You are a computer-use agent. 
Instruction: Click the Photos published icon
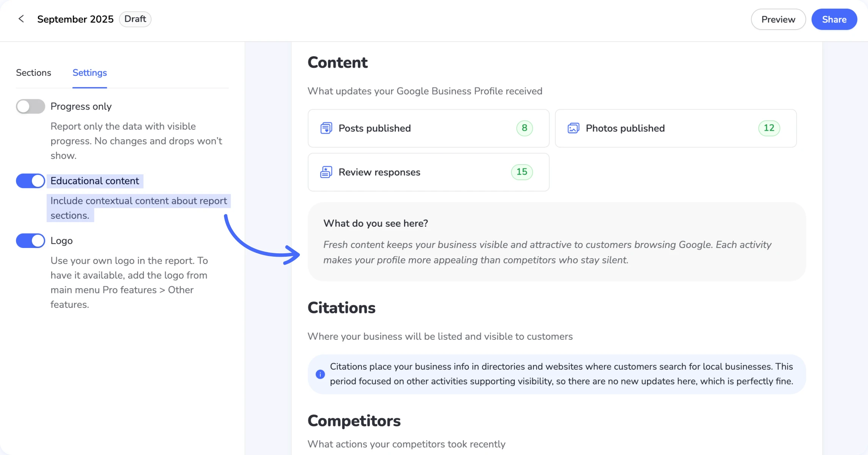point(573,128)
